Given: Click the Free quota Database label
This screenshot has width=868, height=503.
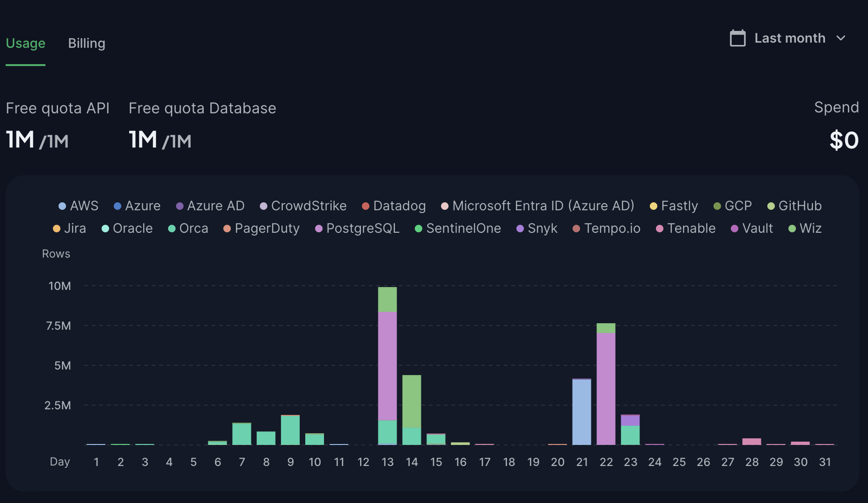Looking at the screenshot, I should pos(202,108).
